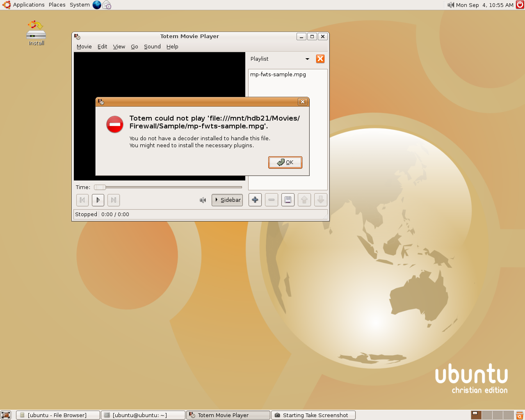Click the Ubuntu logo in Applications menu
The height and width of the screenshot is (420, 525).
pos(7,5)
